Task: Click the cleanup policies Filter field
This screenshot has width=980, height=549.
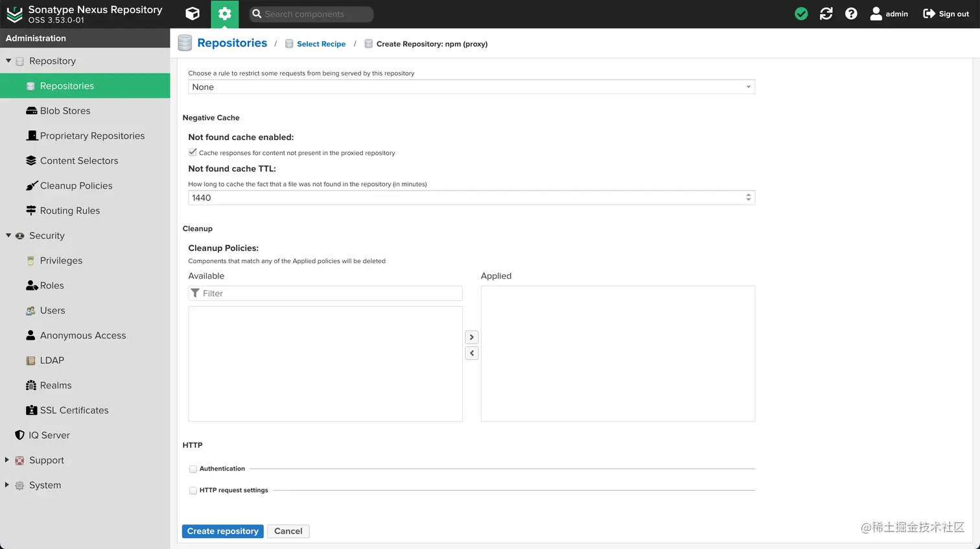Action: [x=331, y=294]
